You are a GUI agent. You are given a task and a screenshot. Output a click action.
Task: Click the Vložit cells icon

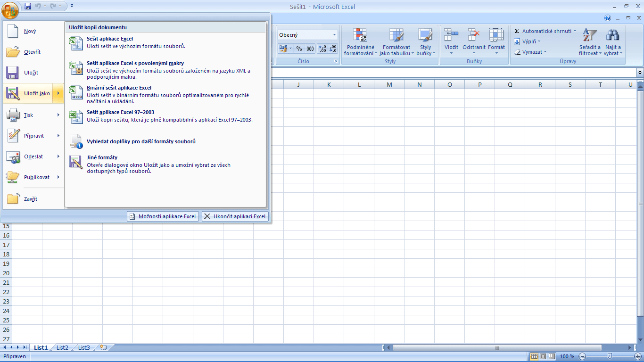(451, 35)
